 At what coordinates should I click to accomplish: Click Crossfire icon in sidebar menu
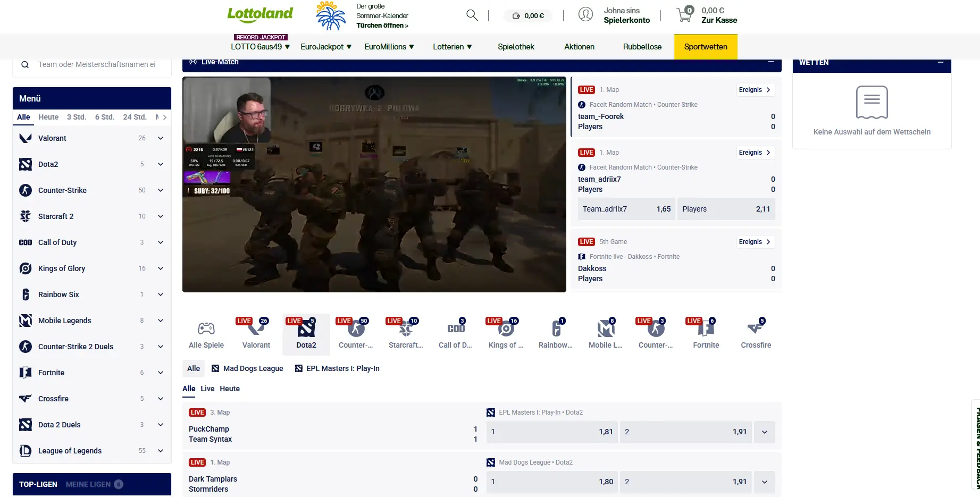(x=26, y=399)
